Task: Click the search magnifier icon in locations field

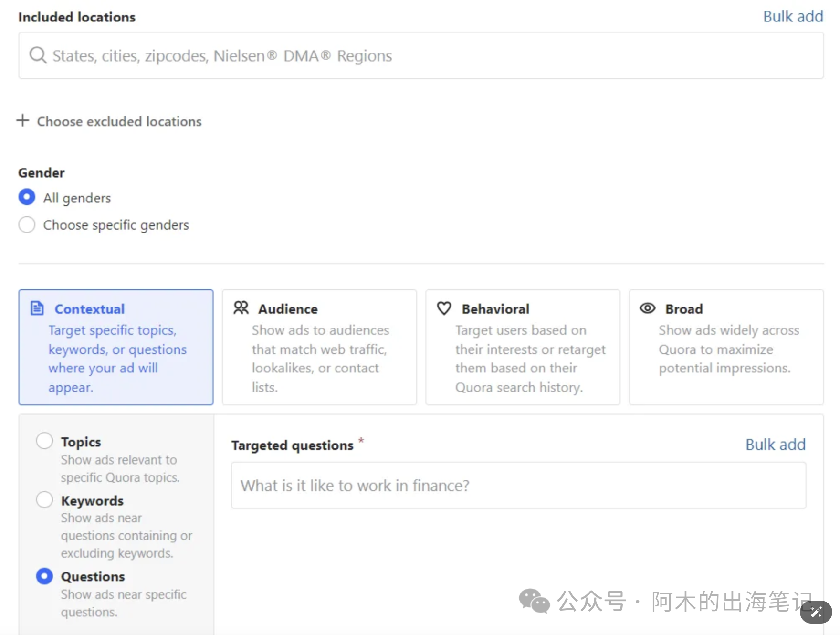Action: [x=38, y=55]
